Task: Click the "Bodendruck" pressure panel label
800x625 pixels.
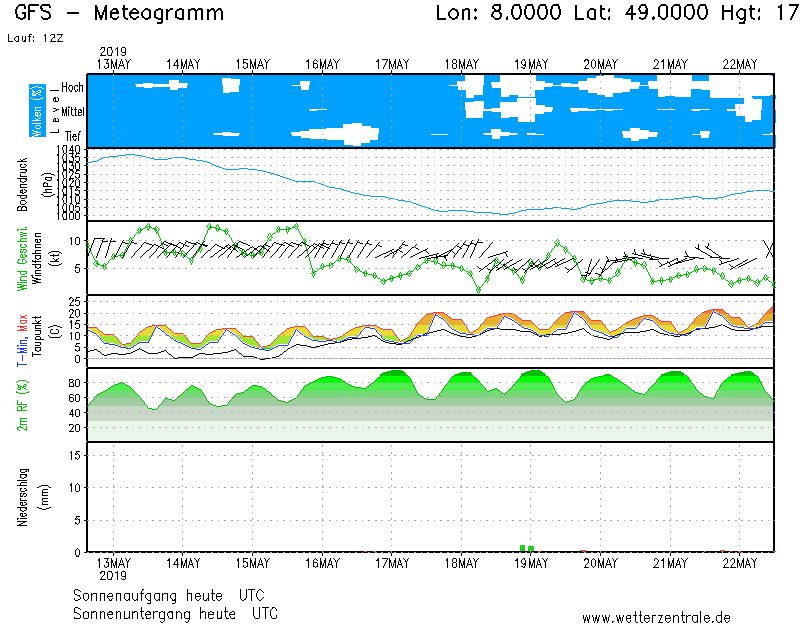Action: (x=22, y=185)
